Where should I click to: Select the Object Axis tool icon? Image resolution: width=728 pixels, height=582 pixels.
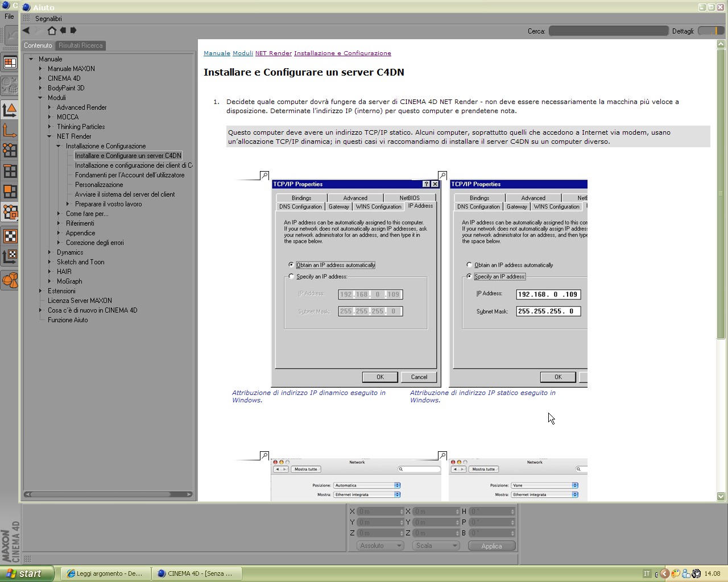(10, 130)
